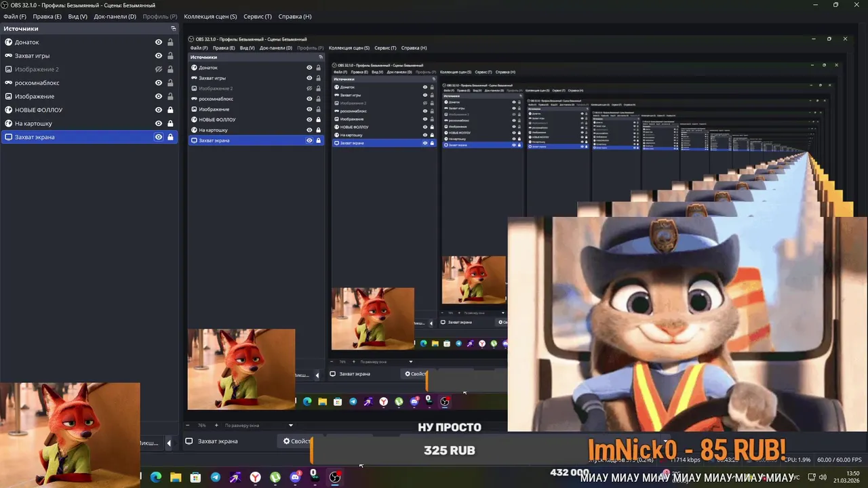The width and height of the screenshot is (868, 488).
Task: Toggle lock on Изображение 2 source
Action: [x=170, y=69]
